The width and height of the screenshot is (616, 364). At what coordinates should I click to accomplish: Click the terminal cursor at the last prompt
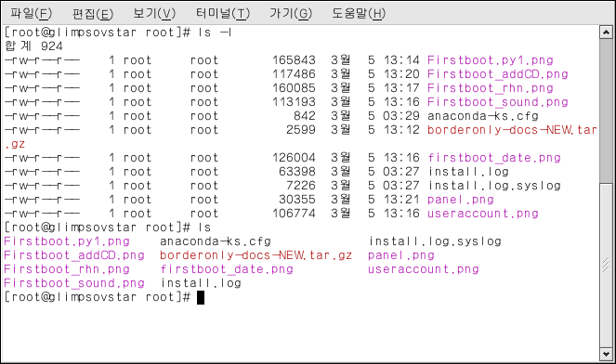pos(201,297)
